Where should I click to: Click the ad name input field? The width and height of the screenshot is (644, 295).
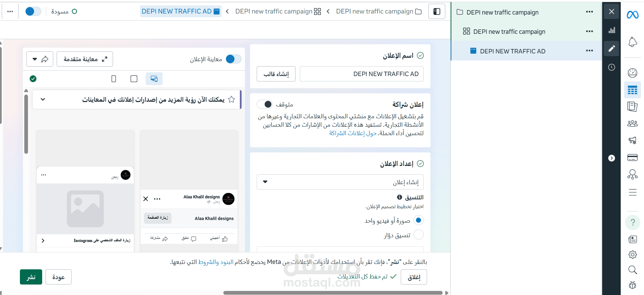tap(362, 74)
